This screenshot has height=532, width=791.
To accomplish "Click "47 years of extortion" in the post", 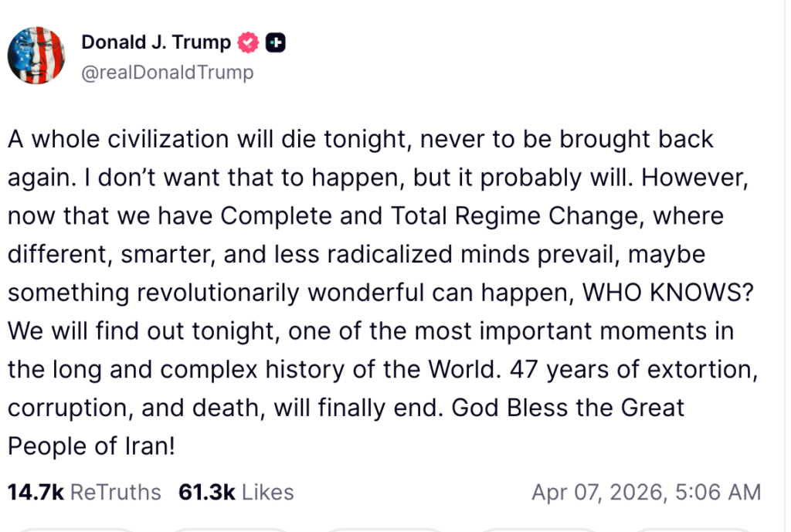I will [630, 369].
